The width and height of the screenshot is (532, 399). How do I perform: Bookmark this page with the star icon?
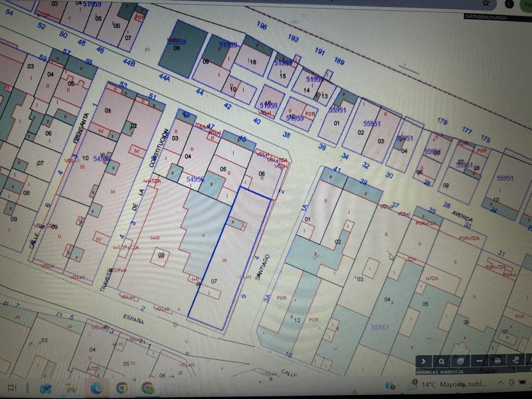pos(486,3)
